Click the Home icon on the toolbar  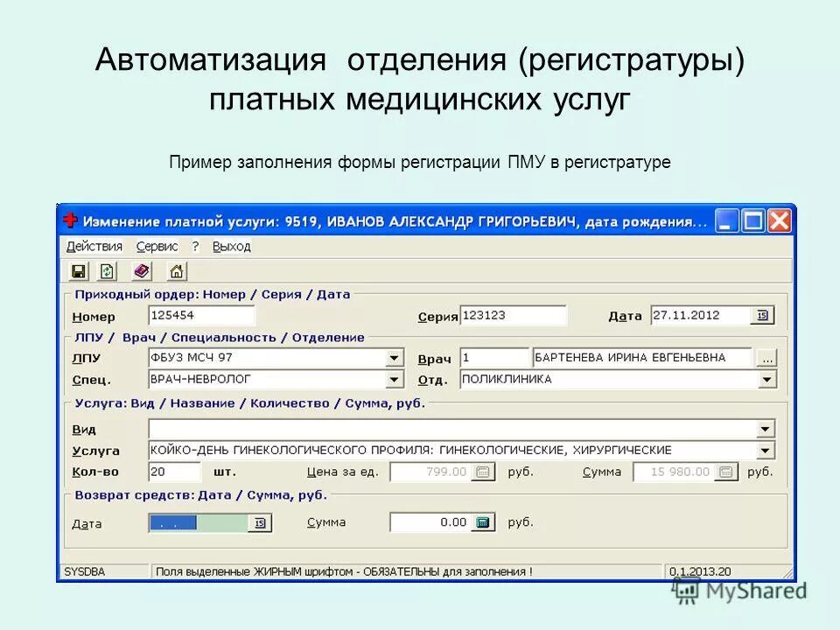(x=175, y=270)
